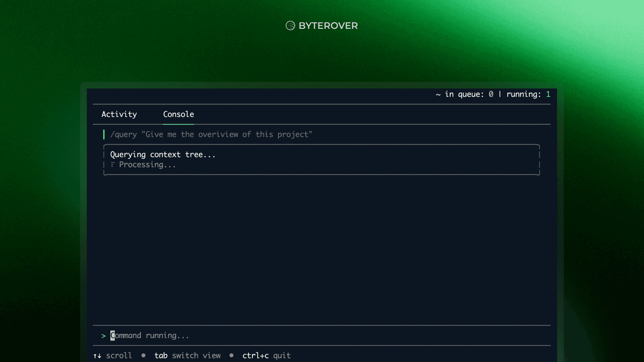
Task: Click the scroll hint label
Action: point(119,356)
